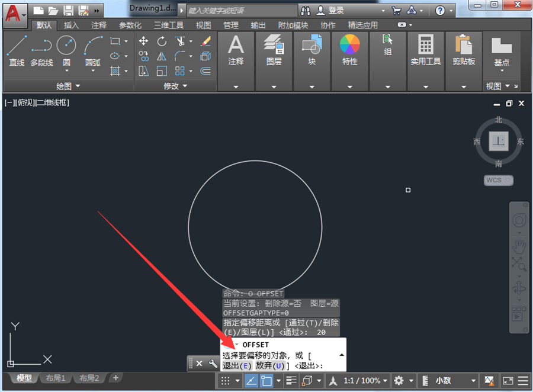This screenshot has width=533, height=392.
Task: Activate the Array tool
Action: [x=180, y=70]
